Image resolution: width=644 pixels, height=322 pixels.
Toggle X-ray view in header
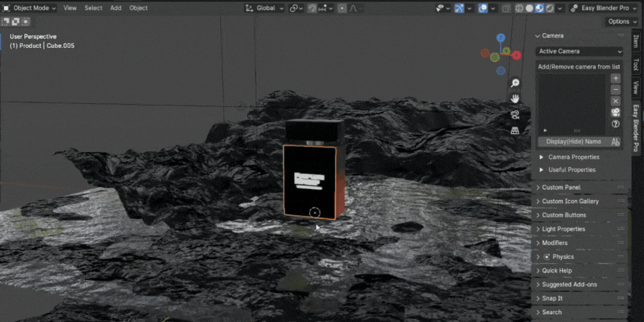506,8
